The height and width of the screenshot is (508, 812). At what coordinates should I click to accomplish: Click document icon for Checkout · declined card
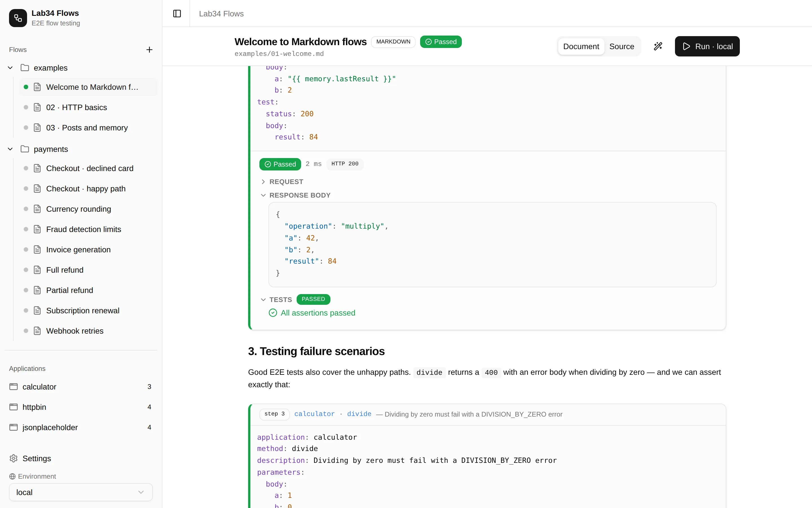click(37, 168)
